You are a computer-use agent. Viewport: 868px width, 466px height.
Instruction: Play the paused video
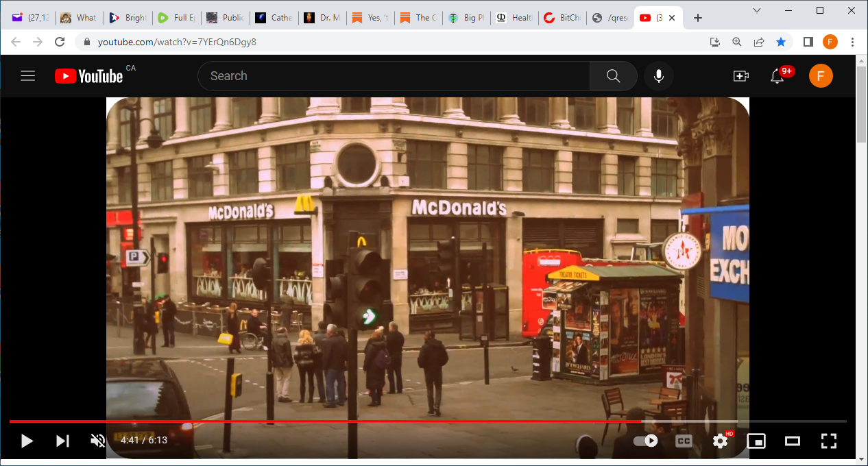(27, 441)
